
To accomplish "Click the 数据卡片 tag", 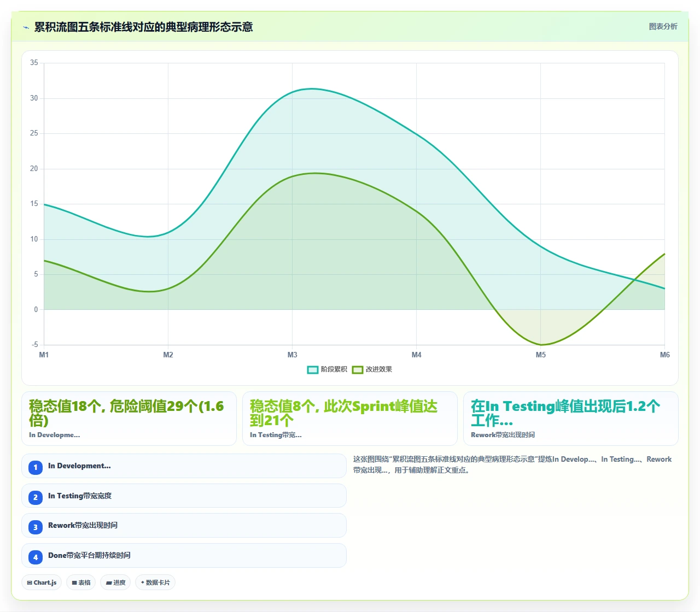I will [155, 582].
